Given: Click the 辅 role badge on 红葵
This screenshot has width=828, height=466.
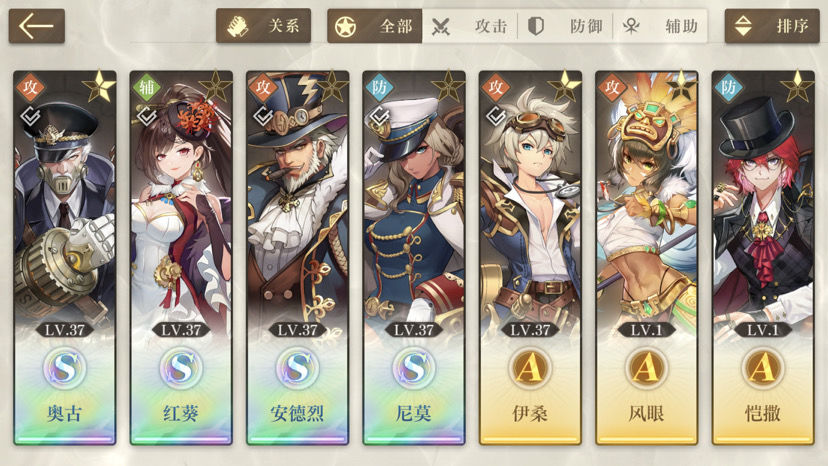Looking at the screenshot, I should point(146,87).
